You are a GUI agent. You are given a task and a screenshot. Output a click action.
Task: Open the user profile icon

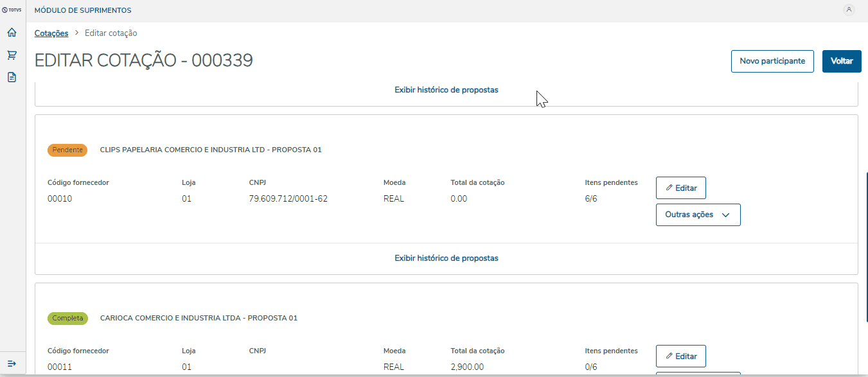(x=849, y=10)
